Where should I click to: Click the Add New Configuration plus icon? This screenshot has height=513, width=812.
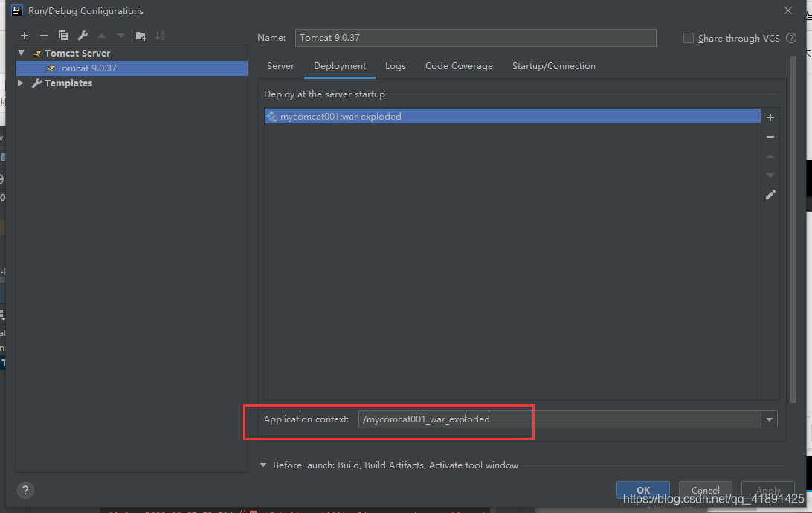[x=25, y=36]
